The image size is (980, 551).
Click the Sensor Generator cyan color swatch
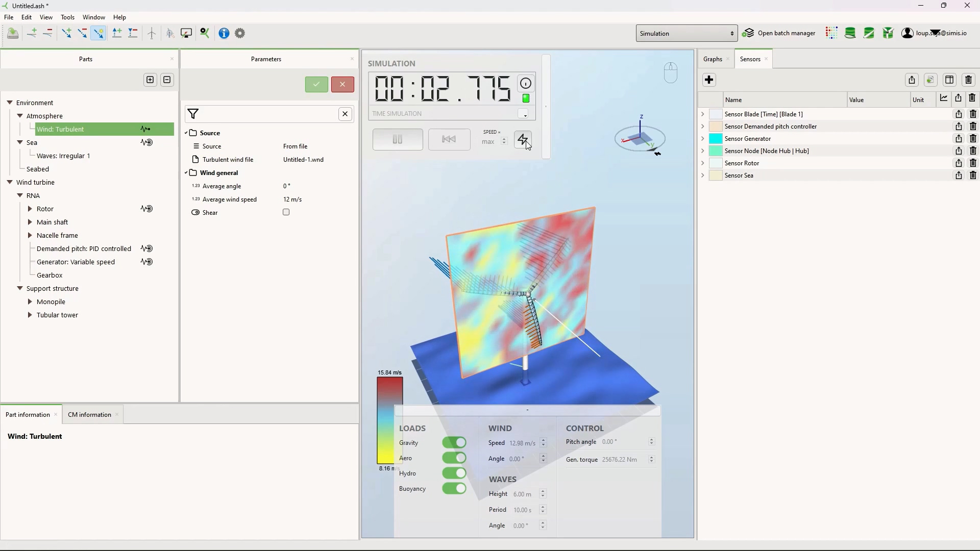point(716,139)
